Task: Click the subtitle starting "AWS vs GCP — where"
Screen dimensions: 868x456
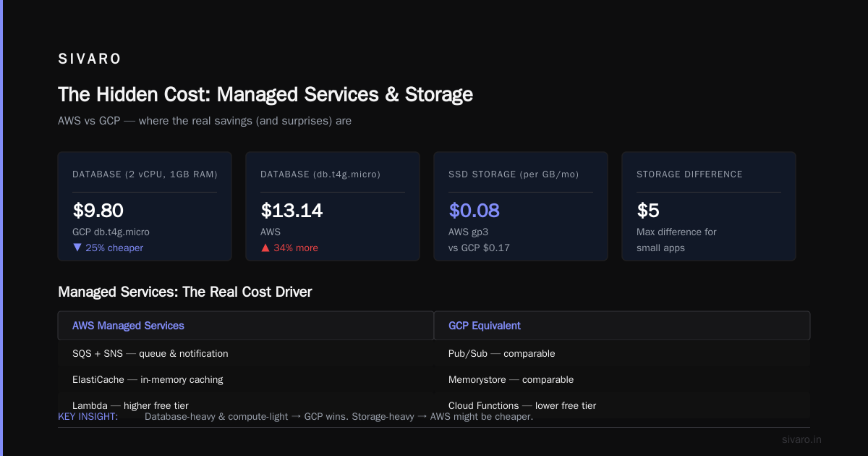Action: [205, 121]
